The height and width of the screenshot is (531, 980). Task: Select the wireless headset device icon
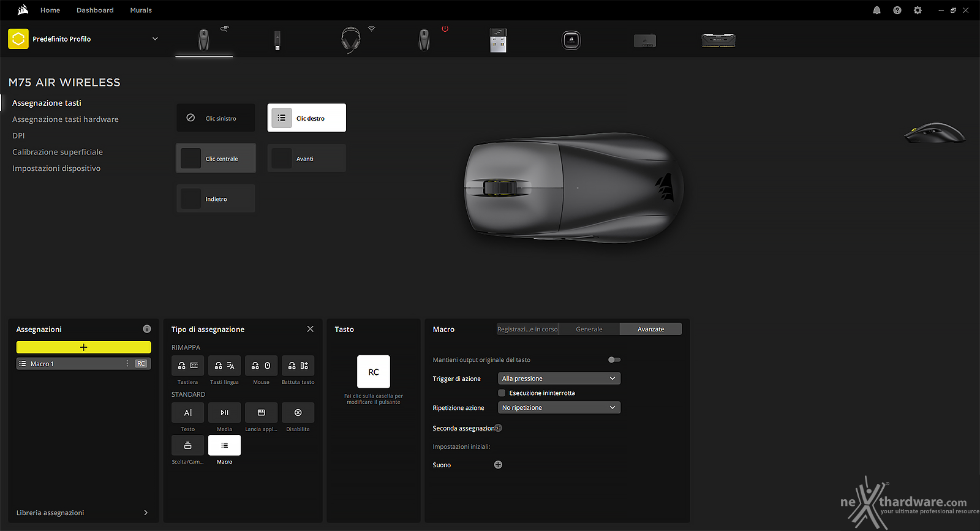pyautogui.click(x=351, y=40)
